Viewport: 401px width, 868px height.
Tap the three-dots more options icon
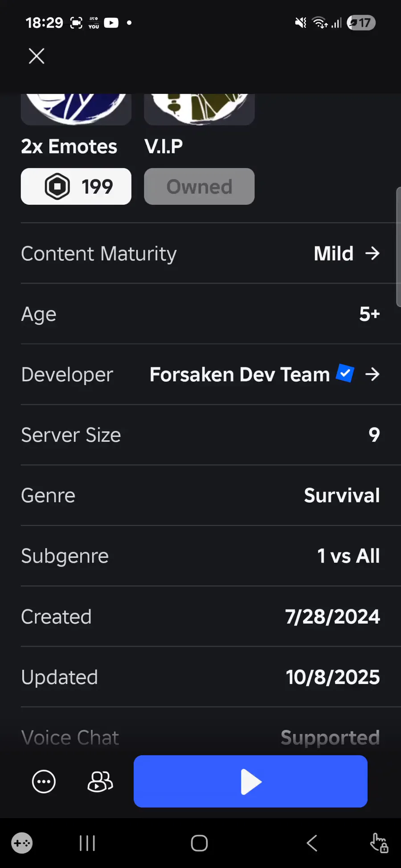(44, 781)
